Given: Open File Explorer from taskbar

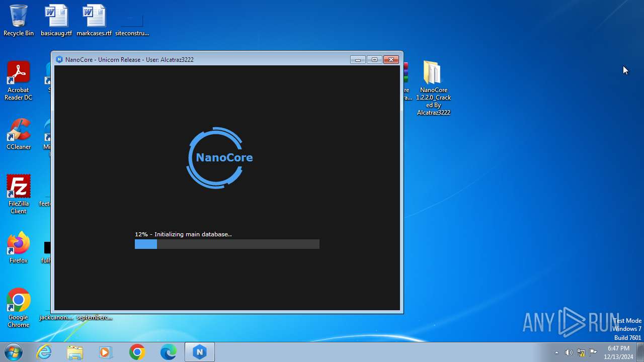Looking at the screenshot, I should point(75,352).
